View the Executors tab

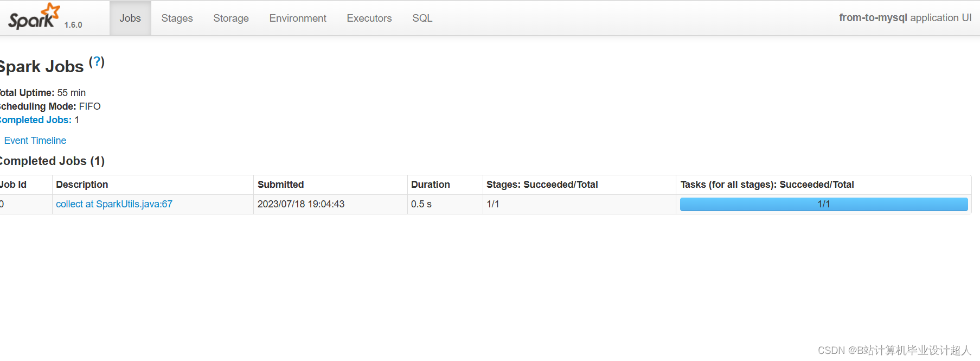point(369,18)
